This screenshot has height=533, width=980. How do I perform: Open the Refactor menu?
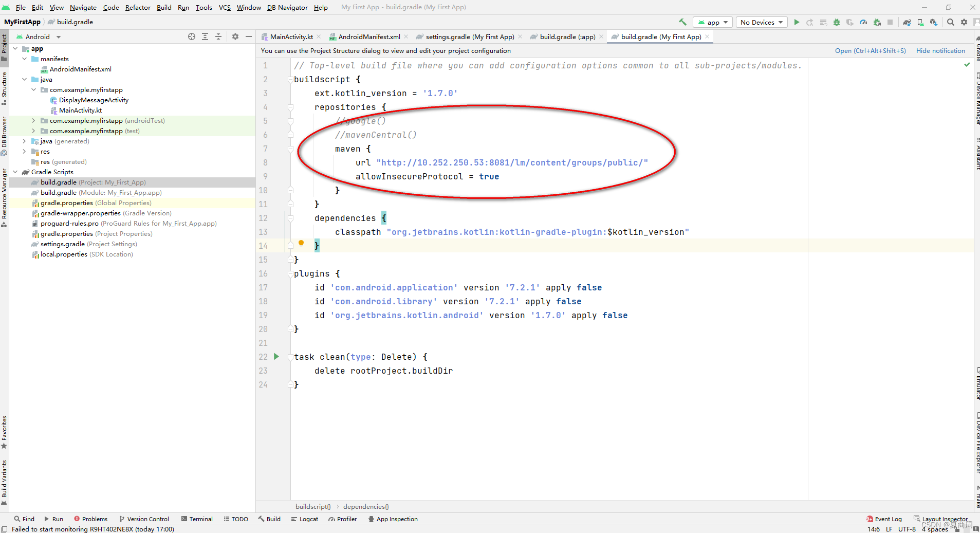(x=138, y=7)
